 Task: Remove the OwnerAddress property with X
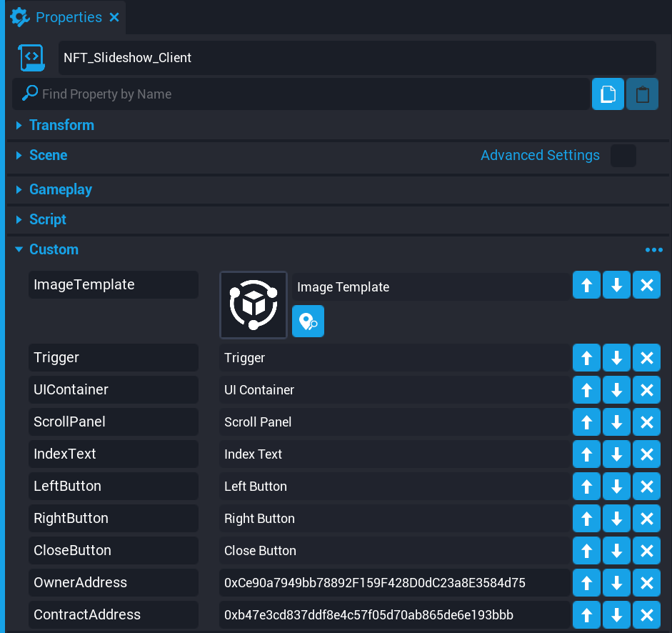pos(647,582)
